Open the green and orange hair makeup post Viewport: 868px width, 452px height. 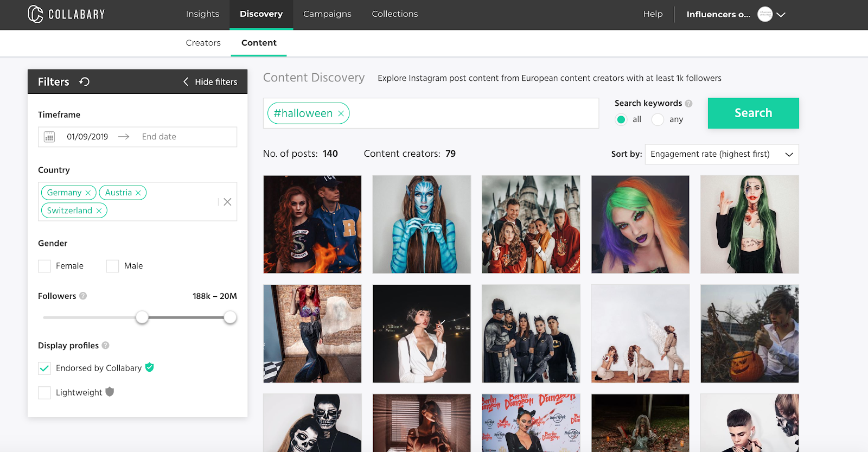(640, 224)
